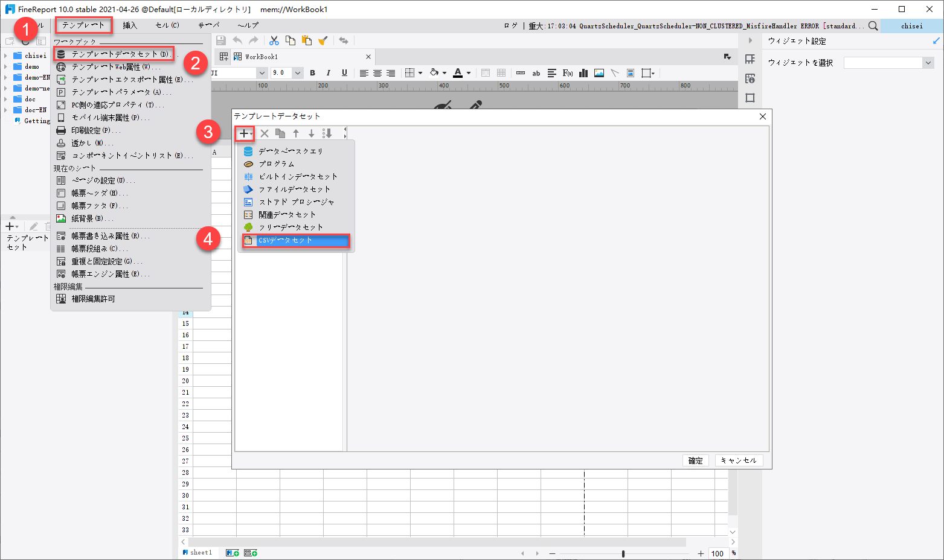Open the font size dropdown

(297, 72)
